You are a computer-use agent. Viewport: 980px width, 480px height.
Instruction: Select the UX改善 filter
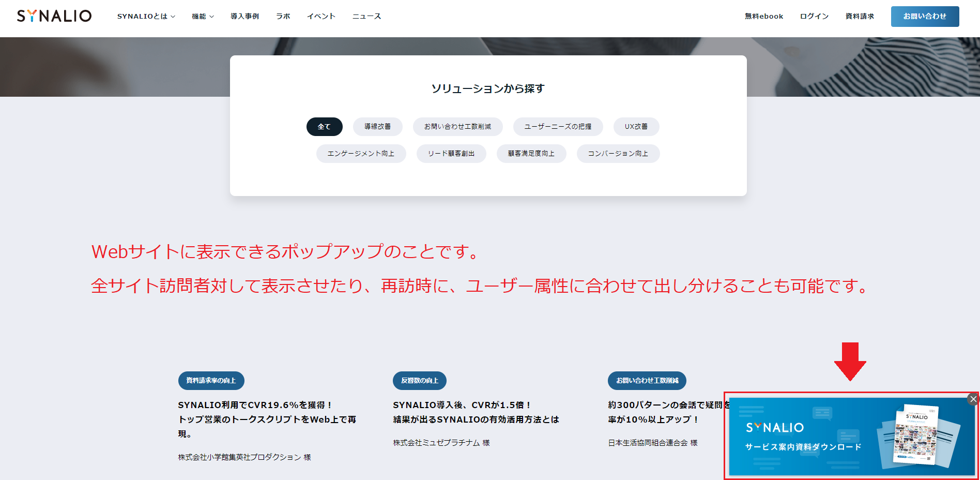coord(636,127)
